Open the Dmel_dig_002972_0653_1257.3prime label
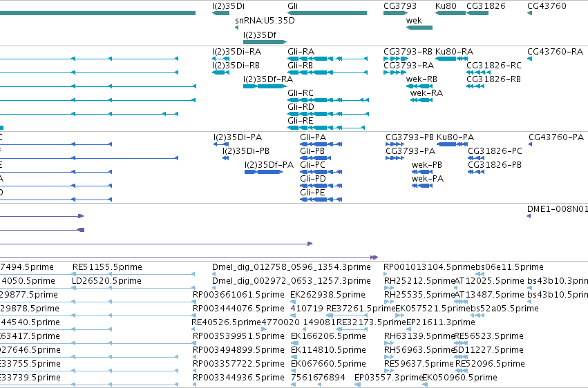The width and height of the screenshot is (588, 388). coord(292,281)
